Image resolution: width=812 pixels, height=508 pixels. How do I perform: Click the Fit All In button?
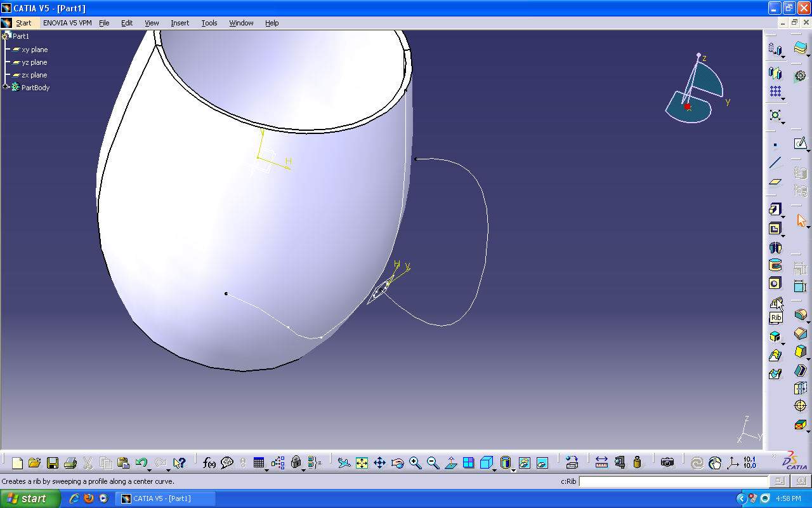[362, 463]
